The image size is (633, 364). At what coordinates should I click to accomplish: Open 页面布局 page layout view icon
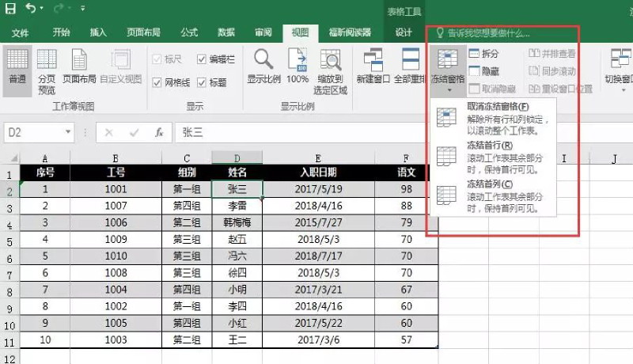pyautogui.click(x=79, y=65)
